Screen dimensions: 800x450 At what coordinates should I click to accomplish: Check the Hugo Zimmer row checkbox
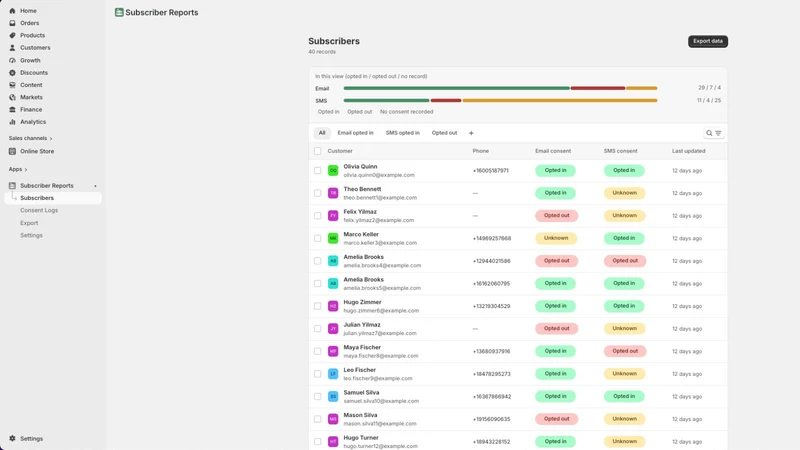[x=317, y=306]
